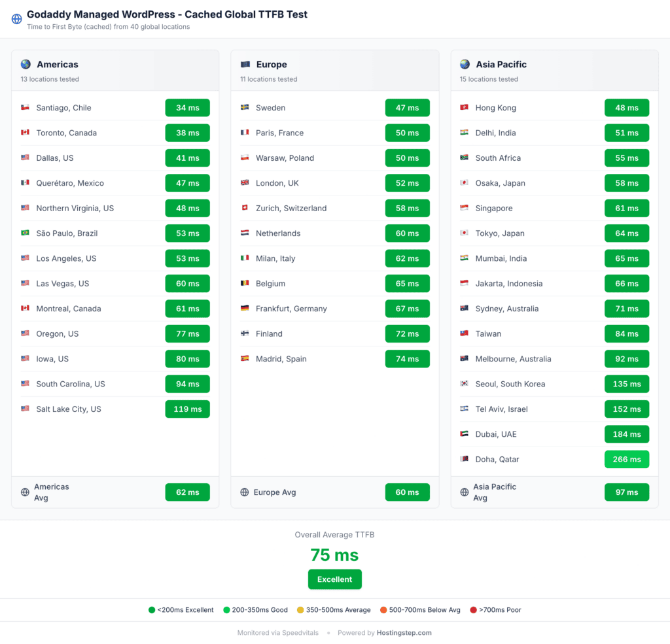Click the Netherlands row label
This screenshot has height=644, width=670.
tap(278, 233)
